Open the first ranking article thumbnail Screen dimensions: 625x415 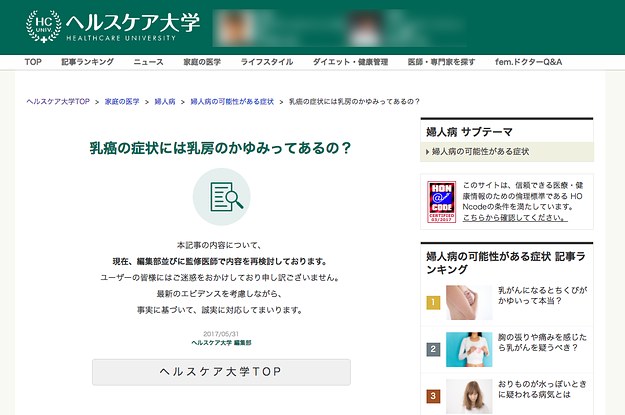pyautogui.click(x=468, y=302)
